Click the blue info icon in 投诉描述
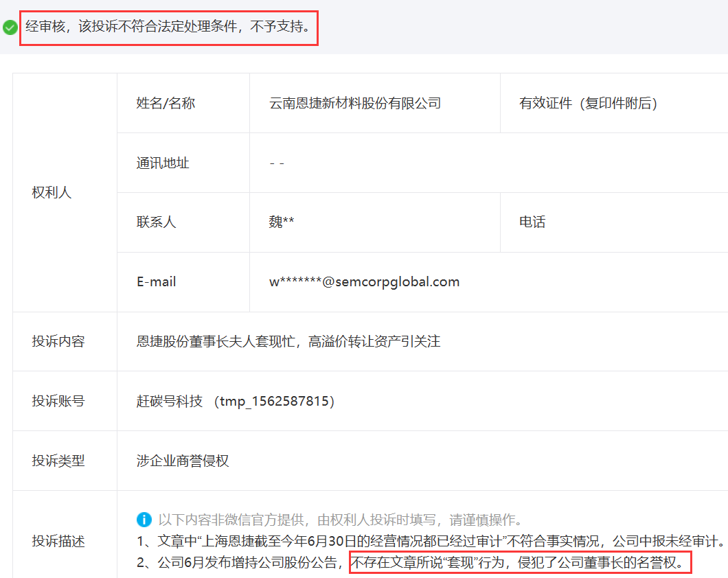This screenshot has height=578, width=728. click(x=144, y=520)
